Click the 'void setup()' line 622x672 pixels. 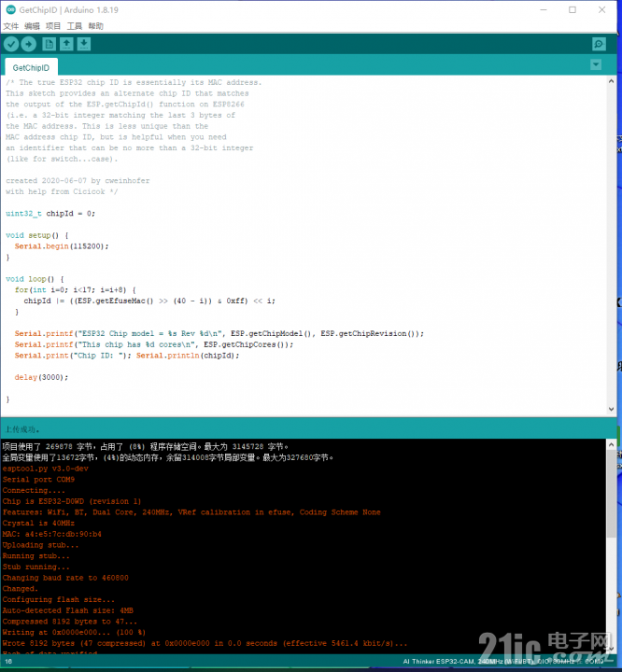[37, 235]
